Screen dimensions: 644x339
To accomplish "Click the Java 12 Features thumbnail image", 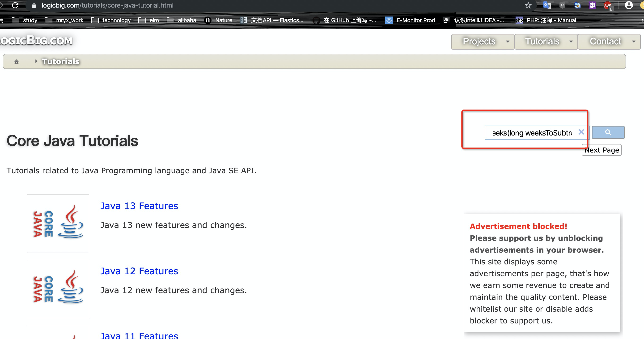I will click(58, 289).
